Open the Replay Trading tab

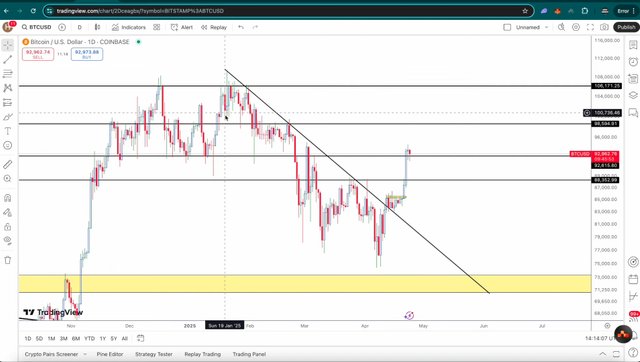(x=202, y=354)
